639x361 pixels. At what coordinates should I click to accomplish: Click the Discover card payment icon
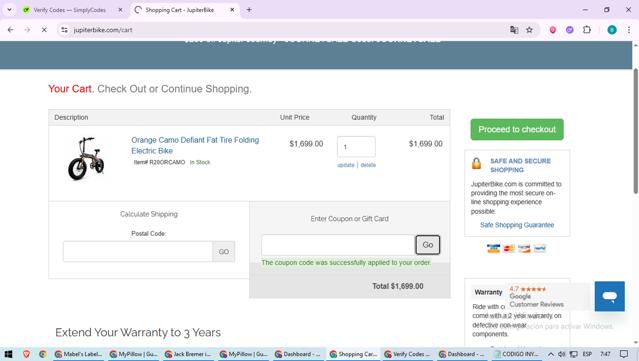524,248
